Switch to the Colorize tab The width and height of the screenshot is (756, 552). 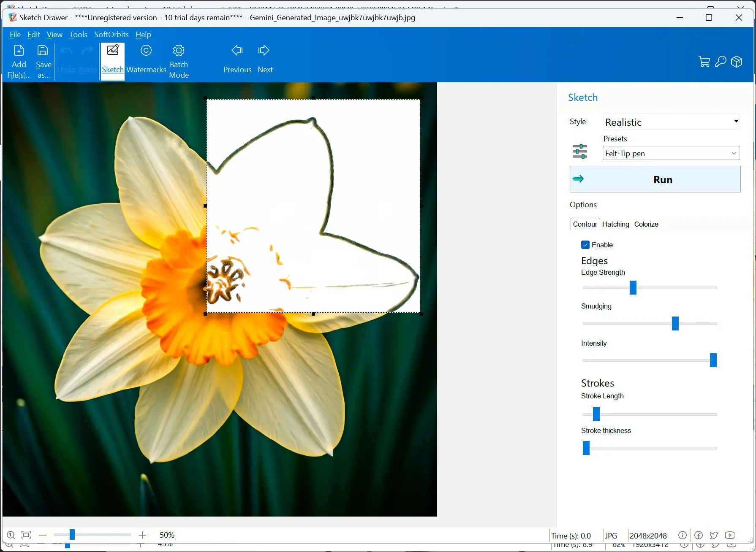[x=646, y=224]
